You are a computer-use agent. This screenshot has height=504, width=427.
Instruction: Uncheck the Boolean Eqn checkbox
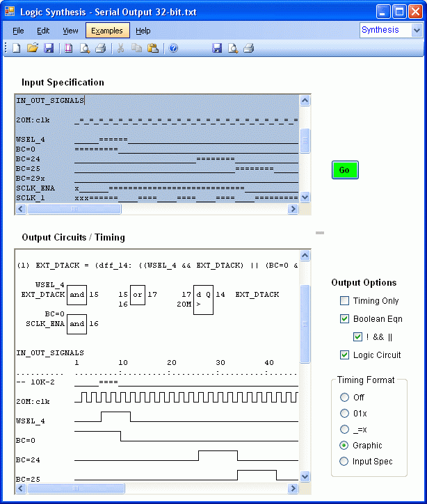tap(344, 319)
